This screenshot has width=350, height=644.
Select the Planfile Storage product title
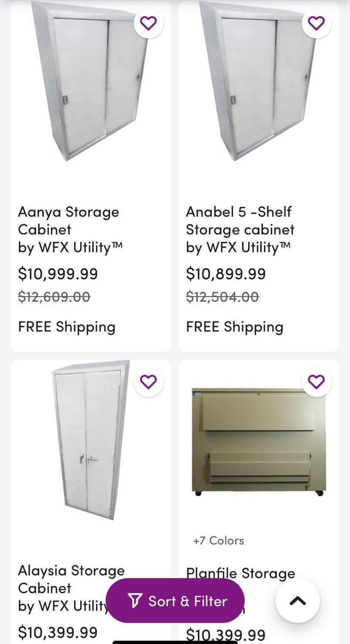point(240,573)
